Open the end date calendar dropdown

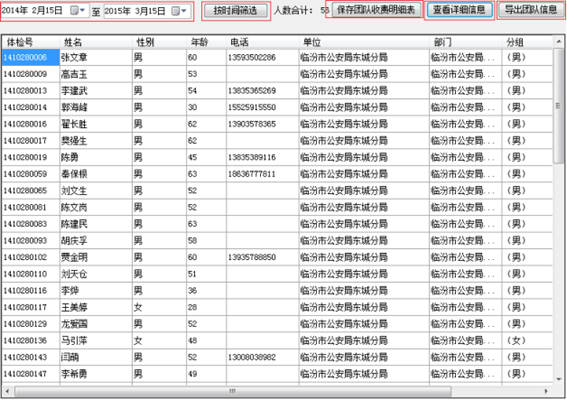pos(179,11)
